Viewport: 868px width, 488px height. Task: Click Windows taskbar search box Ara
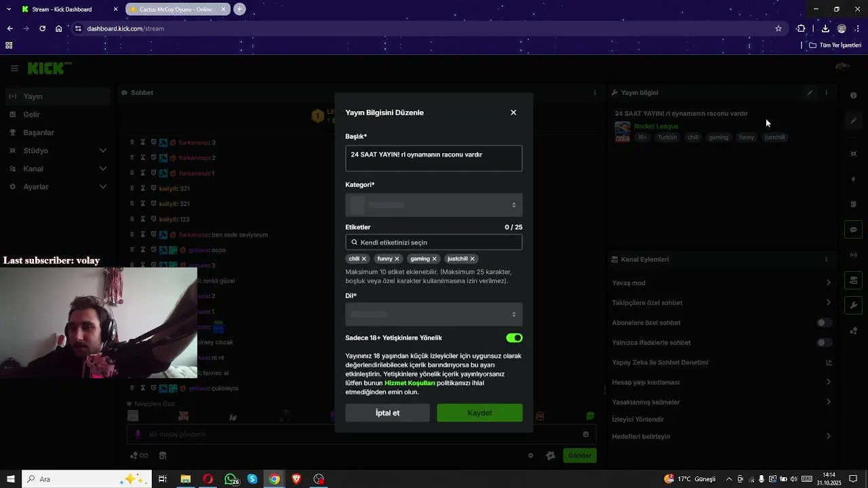click(87, 479)
